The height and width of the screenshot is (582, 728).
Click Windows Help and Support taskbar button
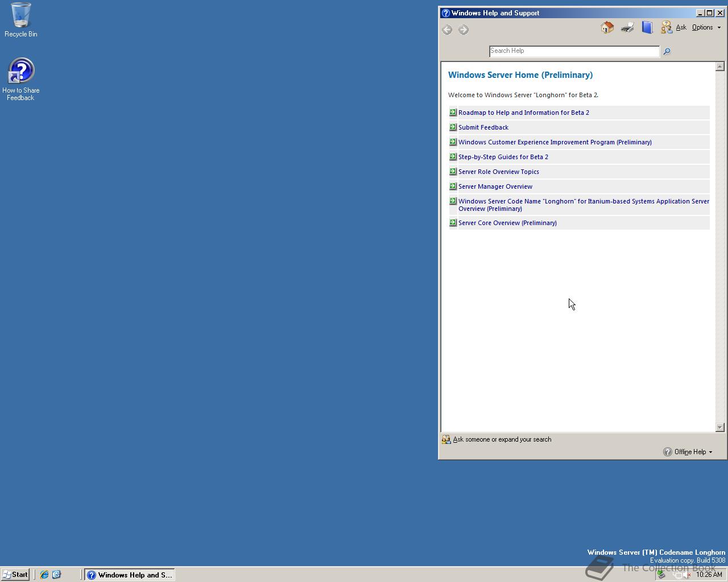coord(130,575)
